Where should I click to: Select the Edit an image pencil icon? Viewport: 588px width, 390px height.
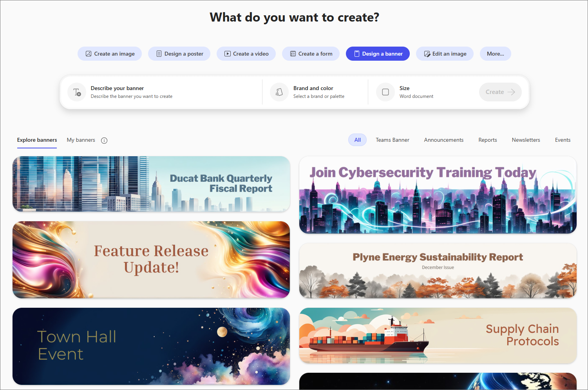coord(427,54)
